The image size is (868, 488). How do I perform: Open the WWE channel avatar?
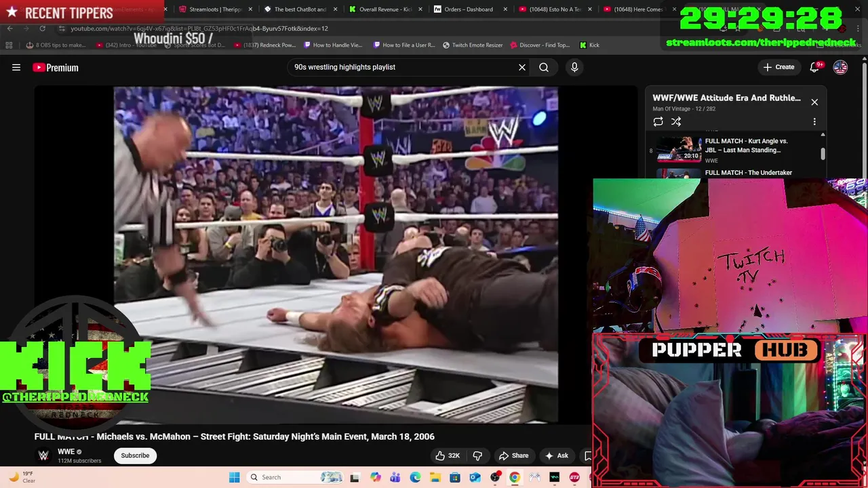(43, 455)
